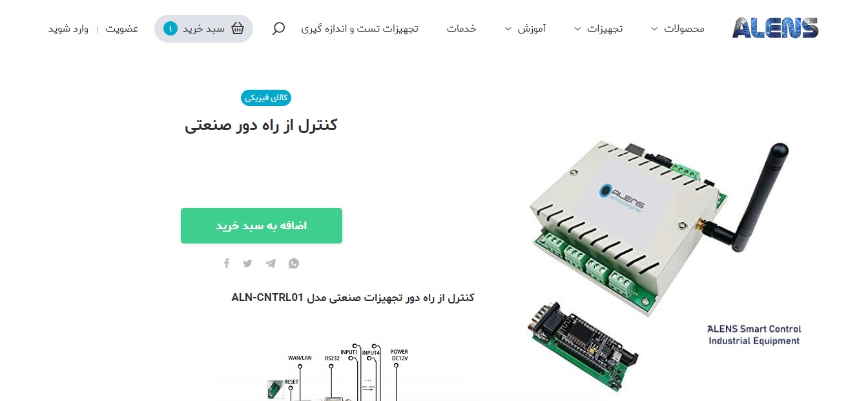Expand the آموزش dropdown menu
The width and height of the screenshot is (868, 401).
tap(525, 28)
